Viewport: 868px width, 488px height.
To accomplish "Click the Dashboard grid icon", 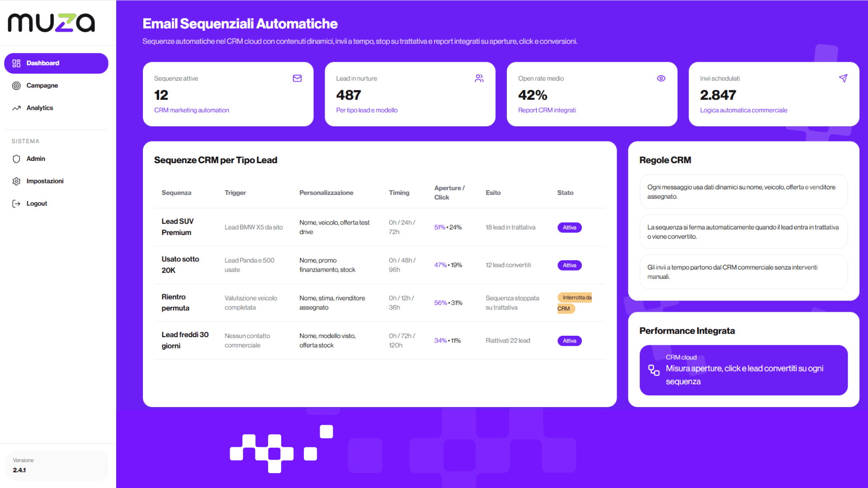I will tap(16, 63).
